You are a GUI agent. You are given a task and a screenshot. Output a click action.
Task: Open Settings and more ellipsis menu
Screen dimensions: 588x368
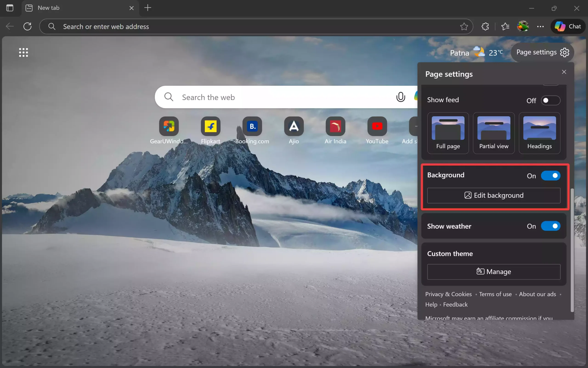click(x=540, y=26)
